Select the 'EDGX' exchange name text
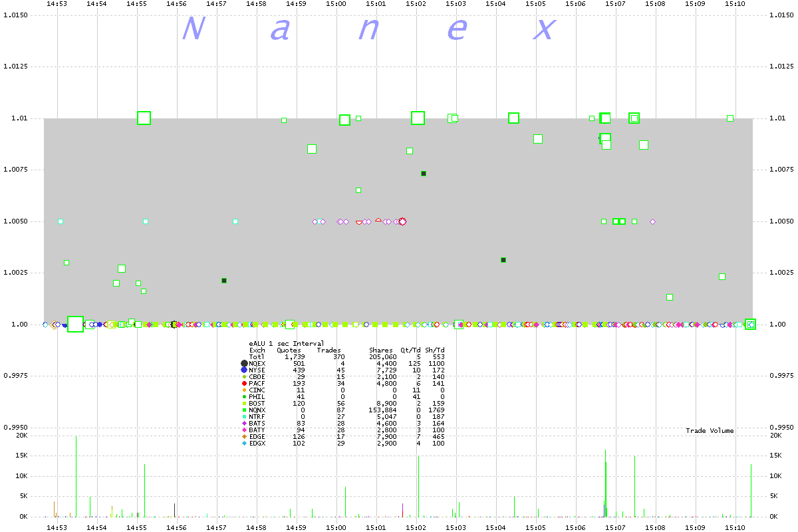This screenshot has height=532, width=798. click(257, 443)
